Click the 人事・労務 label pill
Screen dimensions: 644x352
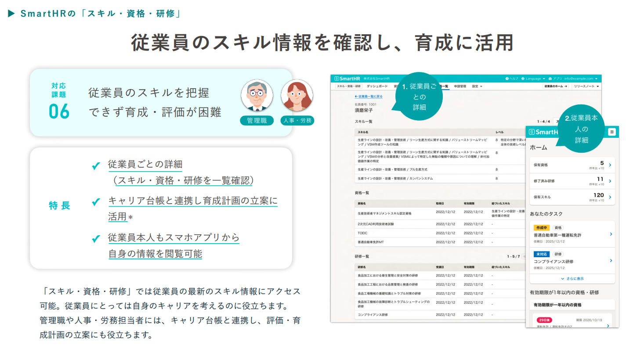pos(297,121)
